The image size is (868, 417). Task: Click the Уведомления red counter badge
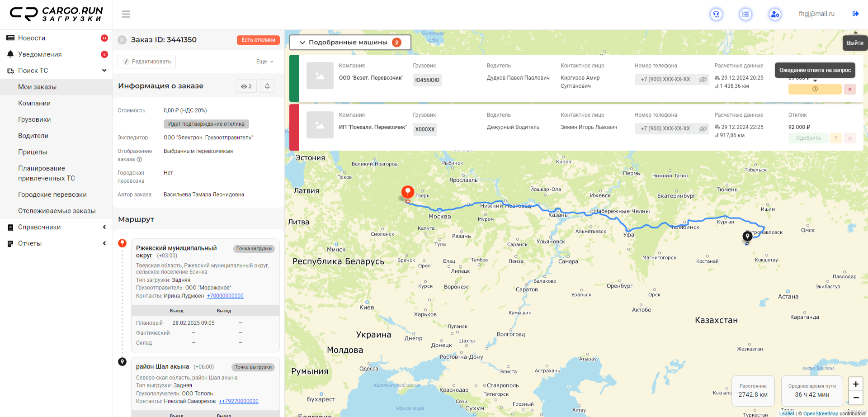pyautogui.click(x=104, y=54)
